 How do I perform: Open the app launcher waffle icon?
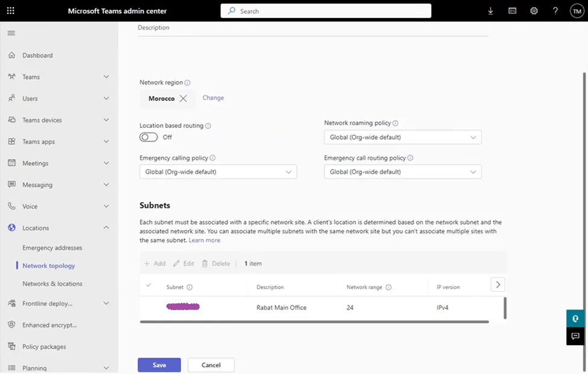pyautogui.click(x=11, y=11)
